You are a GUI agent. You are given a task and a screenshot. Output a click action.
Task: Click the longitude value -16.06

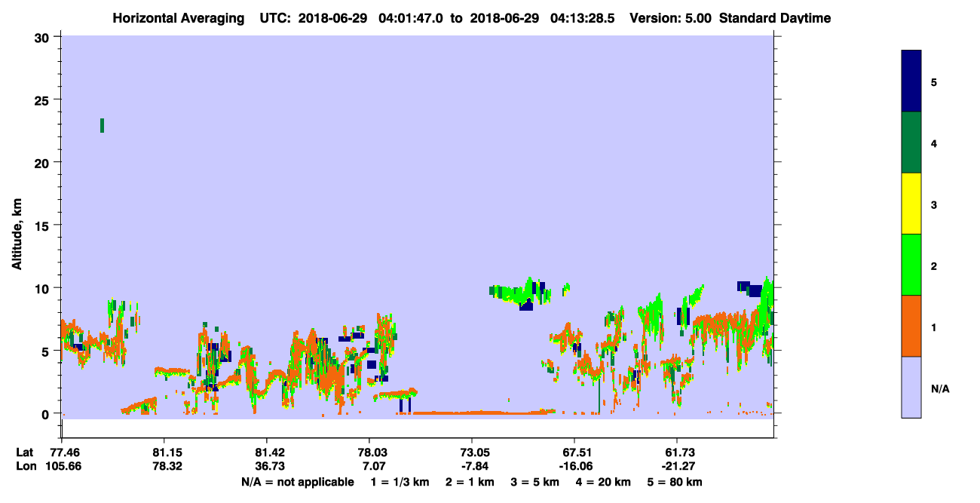(574, 466)
